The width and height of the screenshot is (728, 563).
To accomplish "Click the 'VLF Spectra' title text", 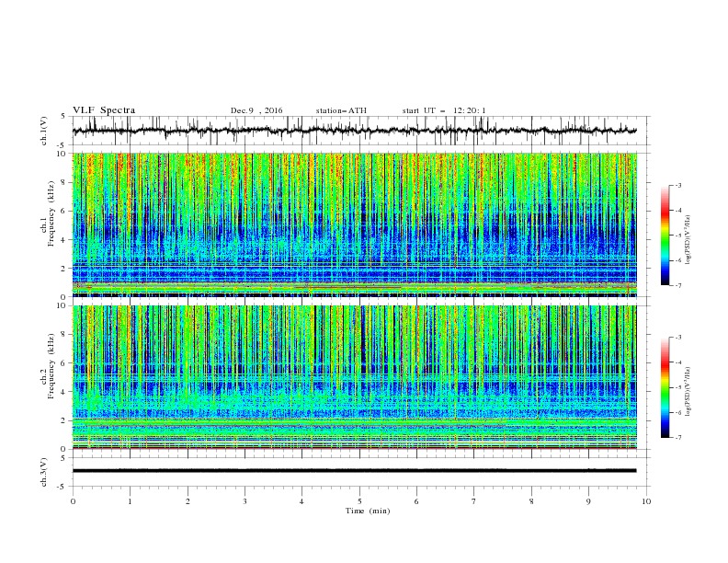I will 104,110.
